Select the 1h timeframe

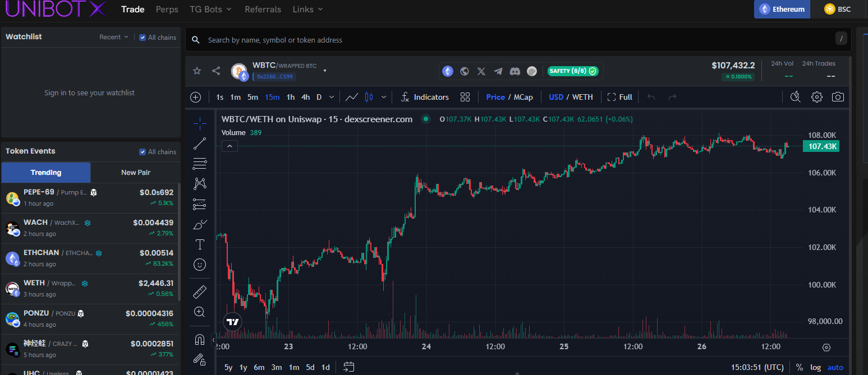pyautogui.click(x=291, y=97)
